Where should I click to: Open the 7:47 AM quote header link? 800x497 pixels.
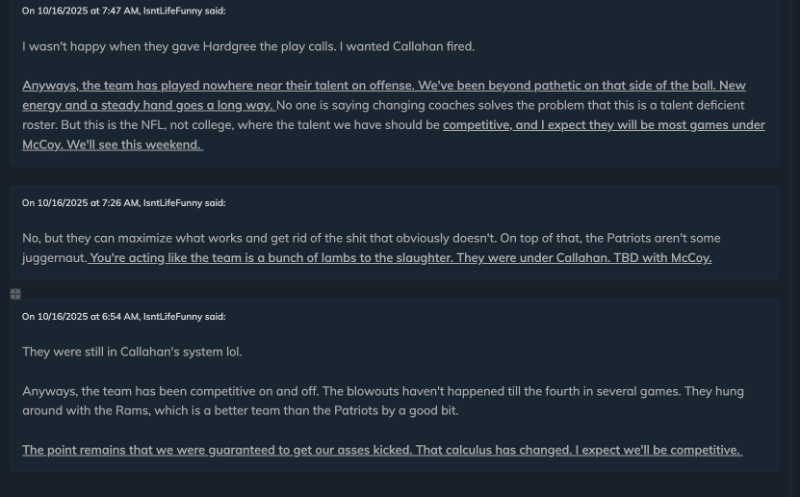pos(123,11)
